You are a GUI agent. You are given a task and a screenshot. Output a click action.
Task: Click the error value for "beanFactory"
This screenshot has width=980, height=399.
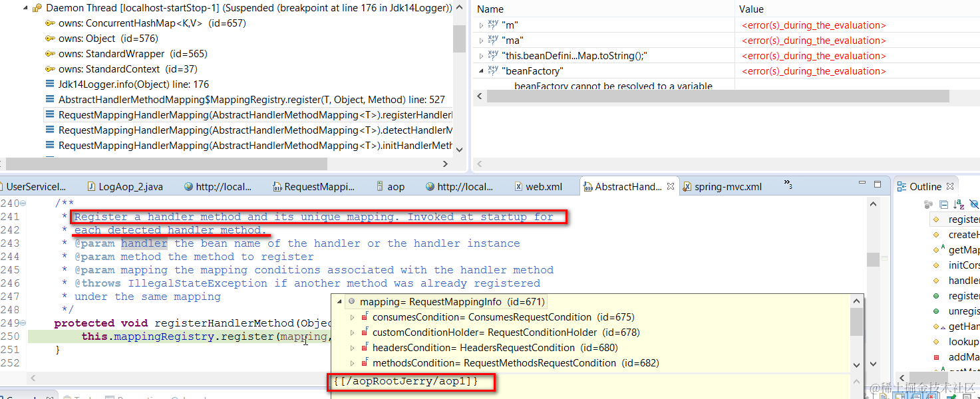click(814, 71)
